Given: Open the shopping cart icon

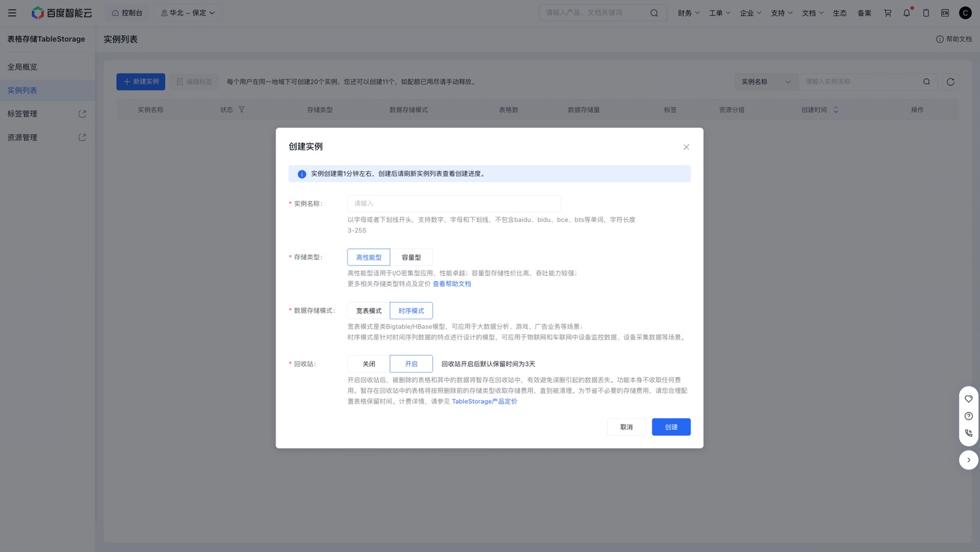Looking at the screenshot, I should 888,13.
